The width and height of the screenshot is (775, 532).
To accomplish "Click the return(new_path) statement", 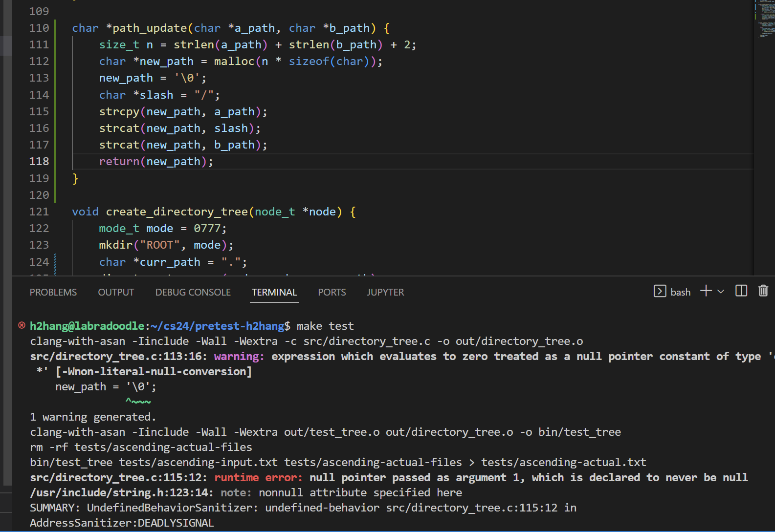I will [x=156, y=162].
